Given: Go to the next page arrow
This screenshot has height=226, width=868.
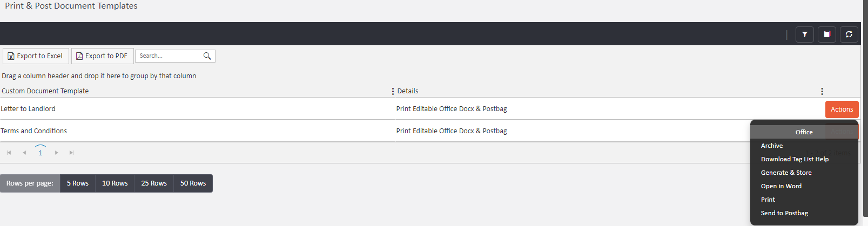Looking at the screenshot, I should coord(56,153).
